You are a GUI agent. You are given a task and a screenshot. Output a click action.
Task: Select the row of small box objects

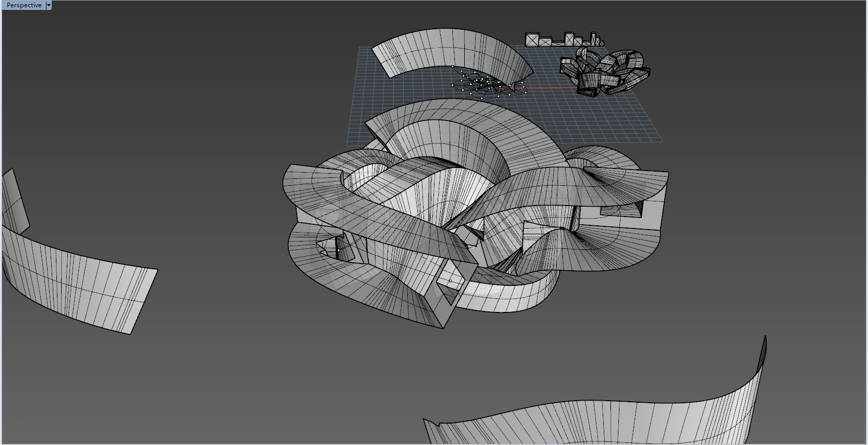click(564, 39)
